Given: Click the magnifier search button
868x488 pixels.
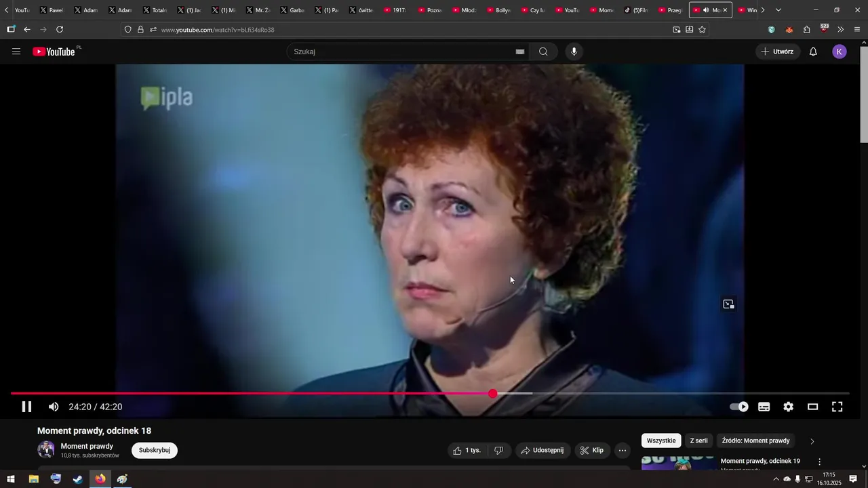Looking at the screenshot, I should point(543,52).
